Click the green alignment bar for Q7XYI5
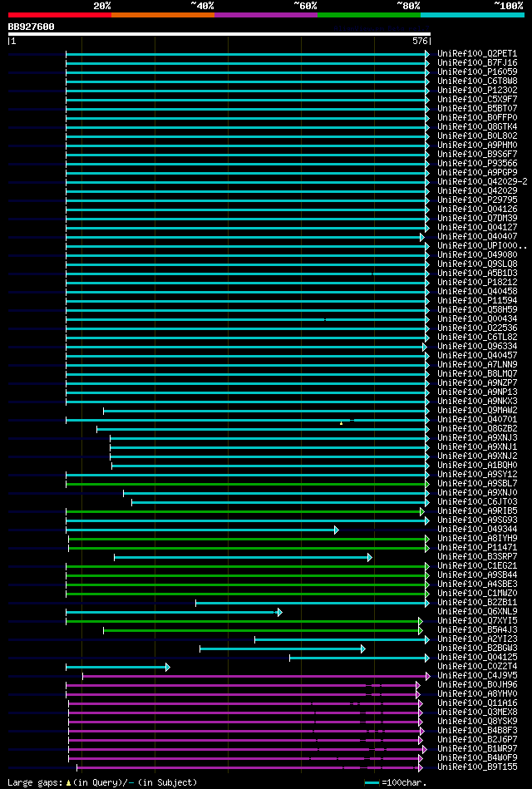 coord(243,621)
